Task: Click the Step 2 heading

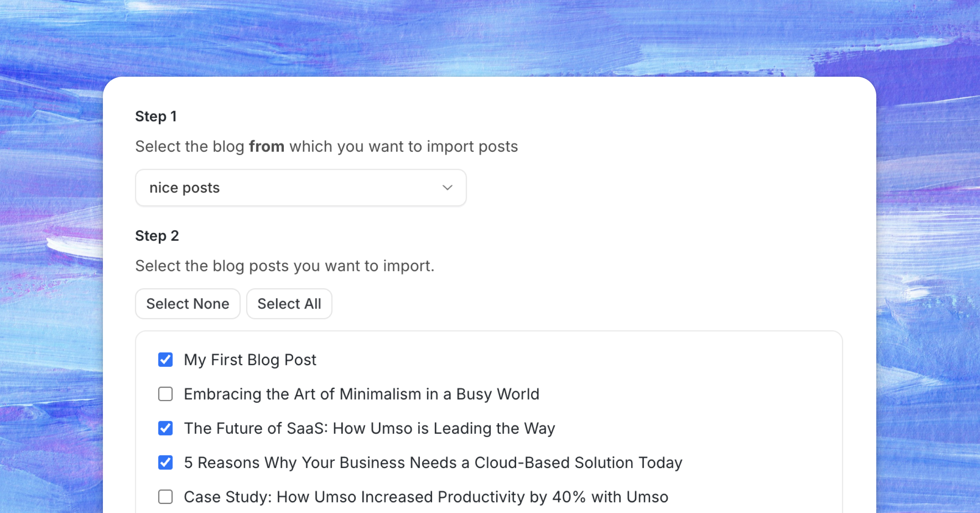Action: [x=157, y=236]
